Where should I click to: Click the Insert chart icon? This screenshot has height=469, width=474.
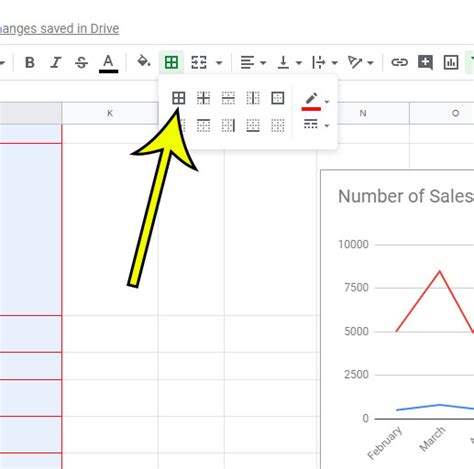point(451,62)
